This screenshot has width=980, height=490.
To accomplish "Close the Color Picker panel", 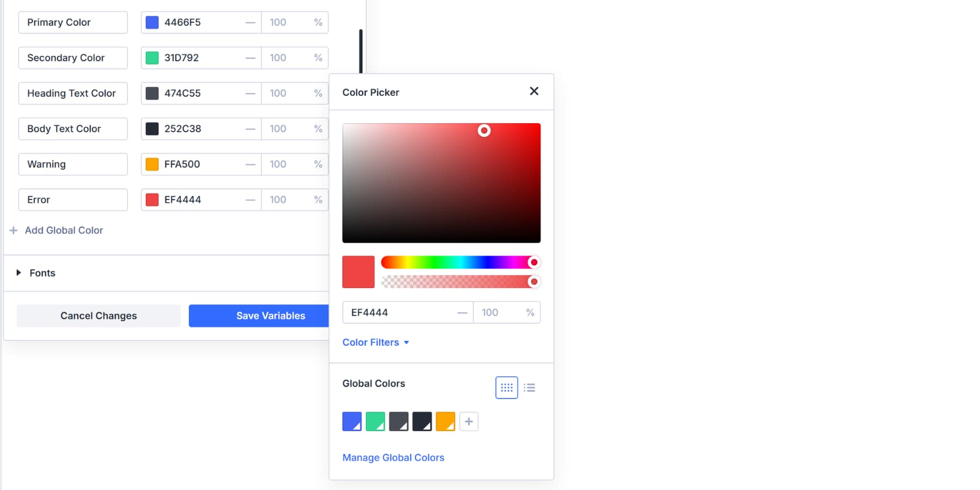I will [534, 91].
